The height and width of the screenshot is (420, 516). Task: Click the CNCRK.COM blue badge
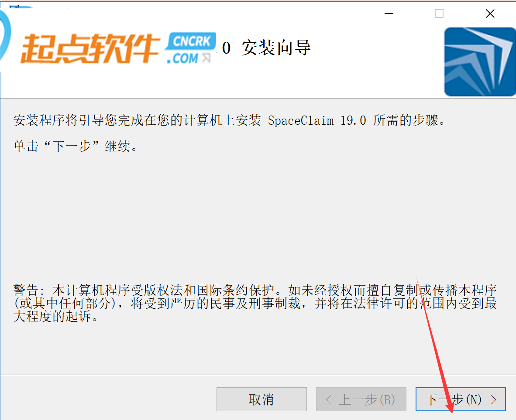[191, 48]
